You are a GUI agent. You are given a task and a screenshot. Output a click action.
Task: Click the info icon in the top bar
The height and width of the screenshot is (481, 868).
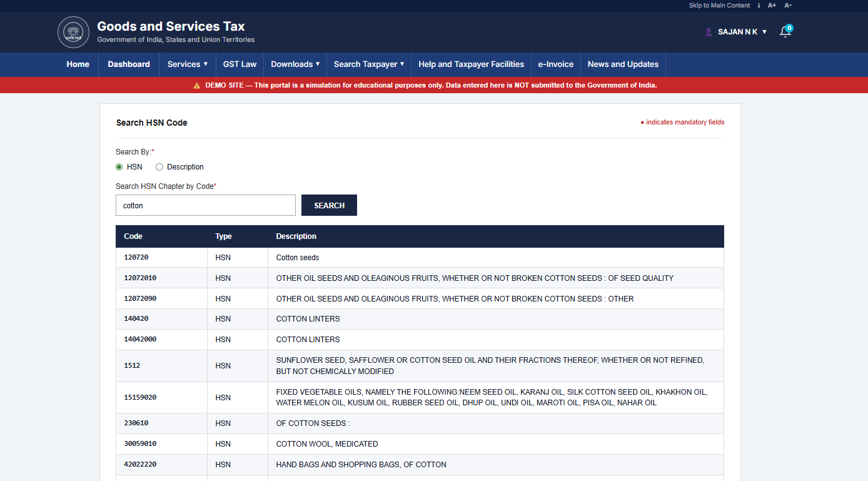(759, 5)
